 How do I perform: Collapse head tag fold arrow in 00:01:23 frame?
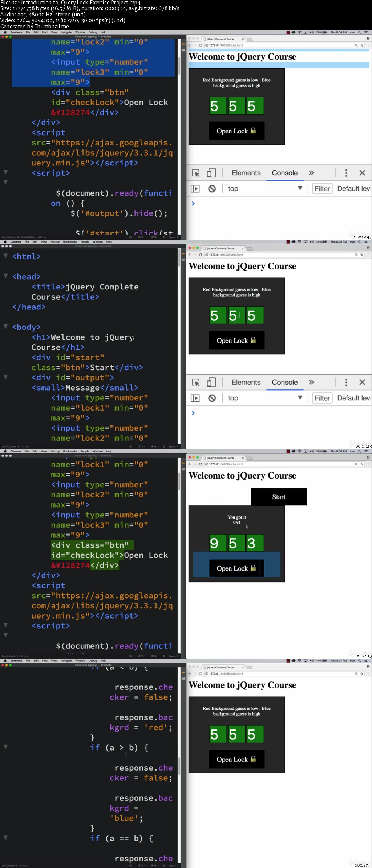point(5,276)
